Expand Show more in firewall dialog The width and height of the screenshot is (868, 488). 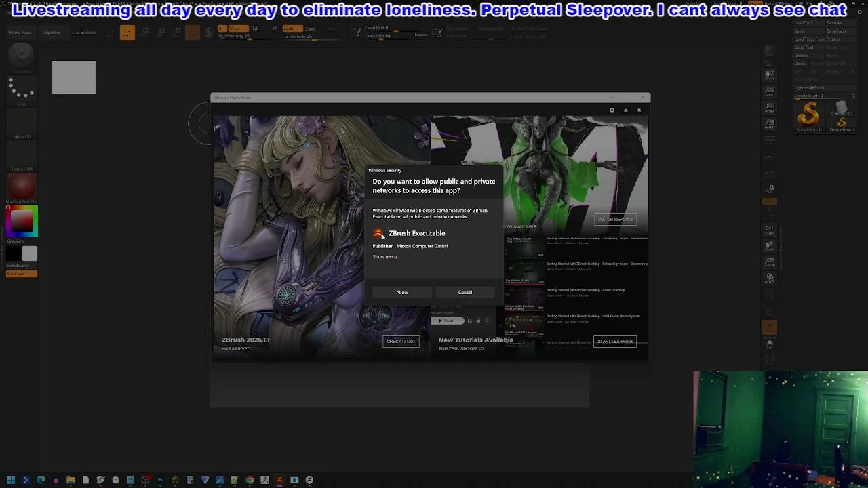click(x=384, y=257)
